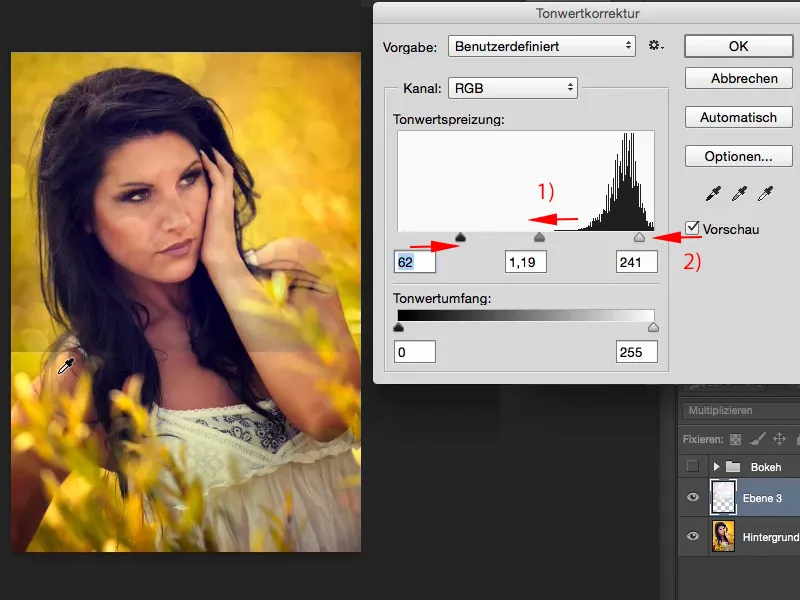Click the gamma field showing 1,19

(x=526, y=262)
